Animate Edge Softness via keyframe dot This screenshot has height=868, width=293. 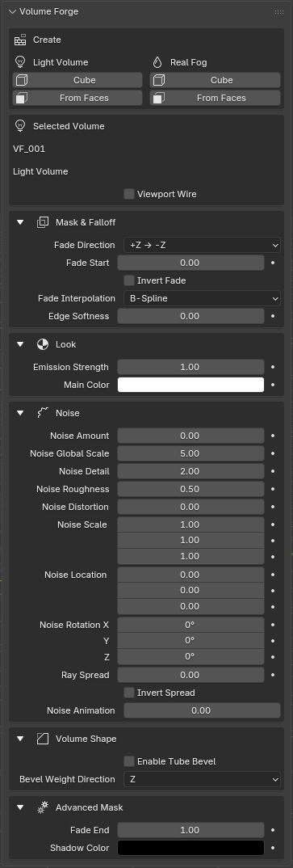[x=273, y=316]
